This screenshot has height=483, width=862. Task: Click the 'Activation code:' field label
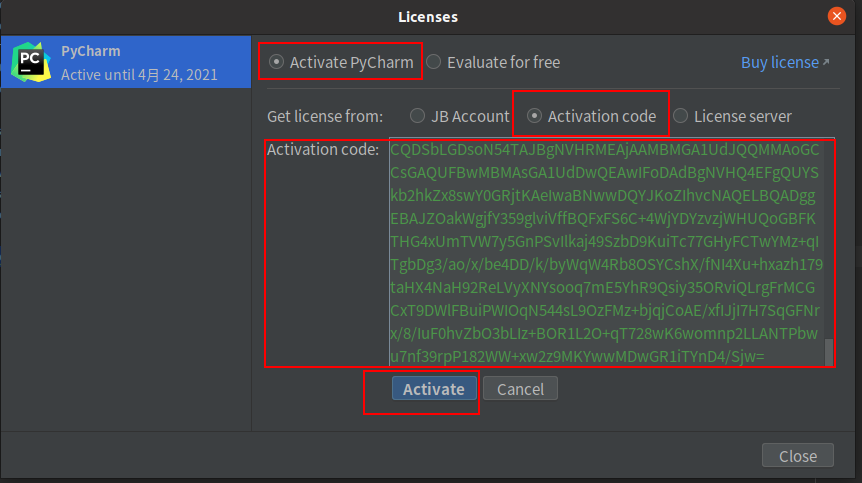click(323, 149)
